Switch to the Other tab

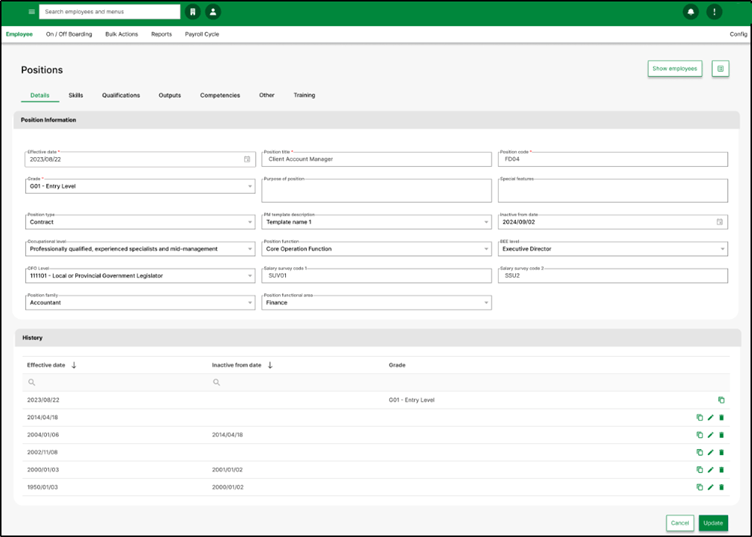pos(267,95)
